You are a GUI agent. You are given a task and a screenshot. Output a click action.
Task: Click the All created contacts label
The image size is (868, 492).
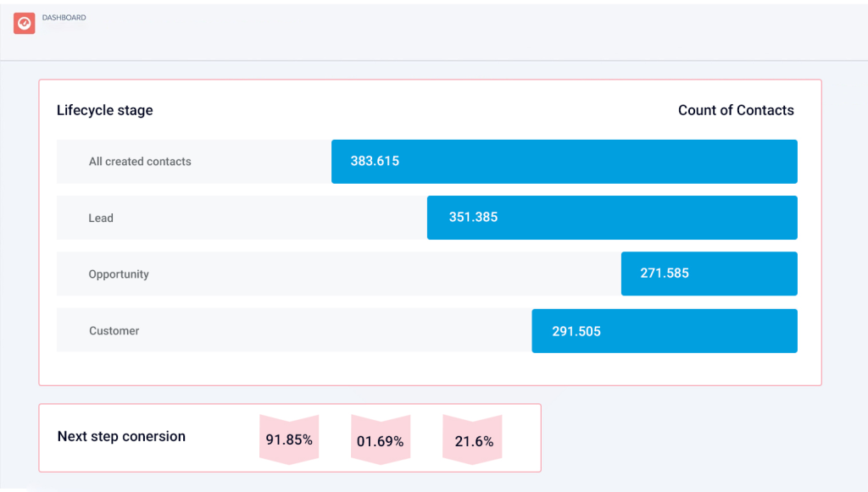[140, 162]
